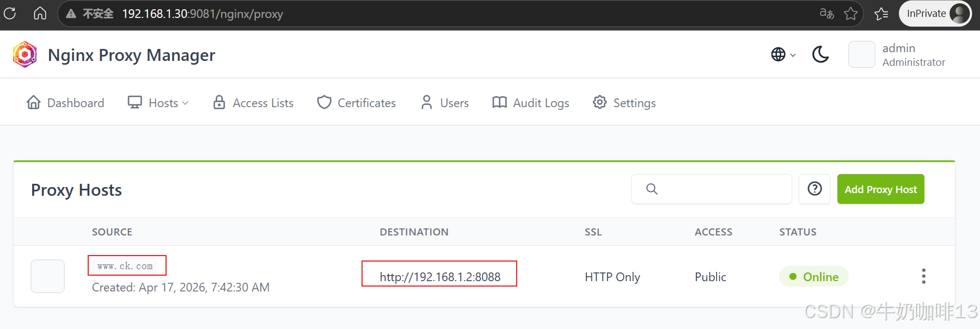This screenshot has width=980, height=329.
Task: Open the browser translate icon
Action: (x=826, y=14)
